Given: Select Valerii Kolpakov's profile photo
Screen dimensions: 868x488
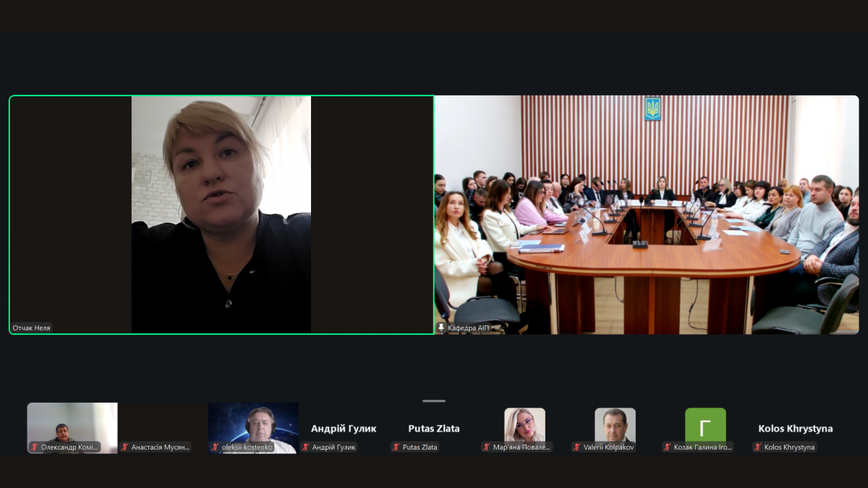Looking at the screenshot, I should [x=615, y=424].
